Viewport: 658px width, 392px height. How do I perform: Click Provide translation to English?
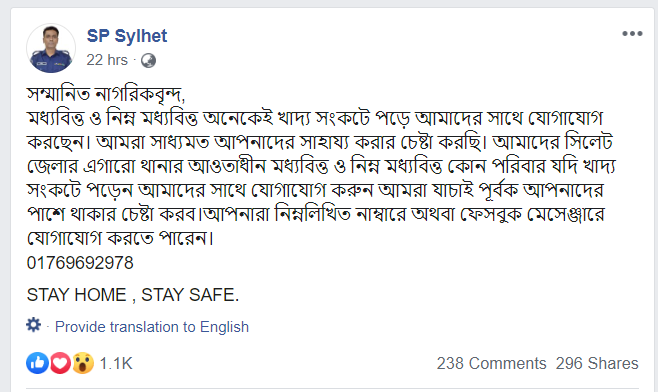(152, 327)
